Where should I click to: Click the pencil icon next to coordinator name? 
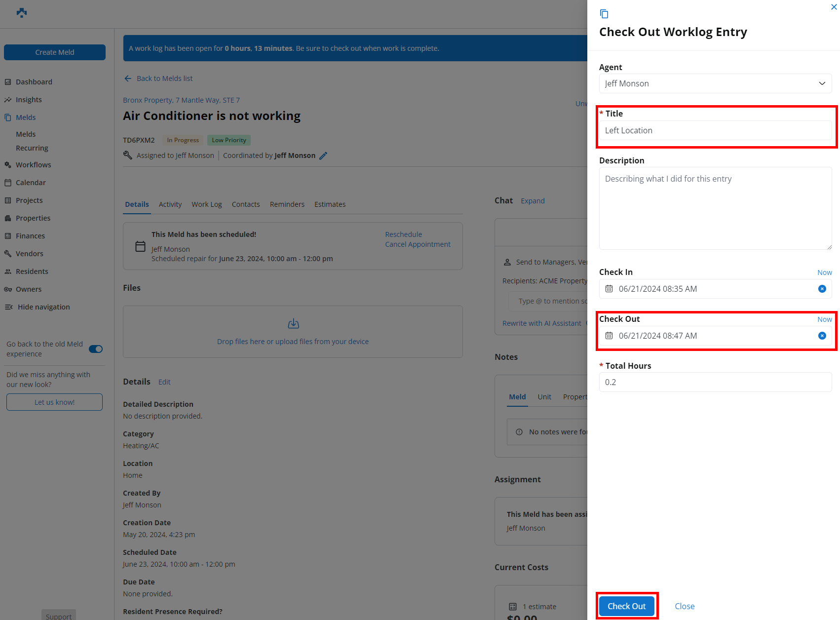(x=323, y=155)
